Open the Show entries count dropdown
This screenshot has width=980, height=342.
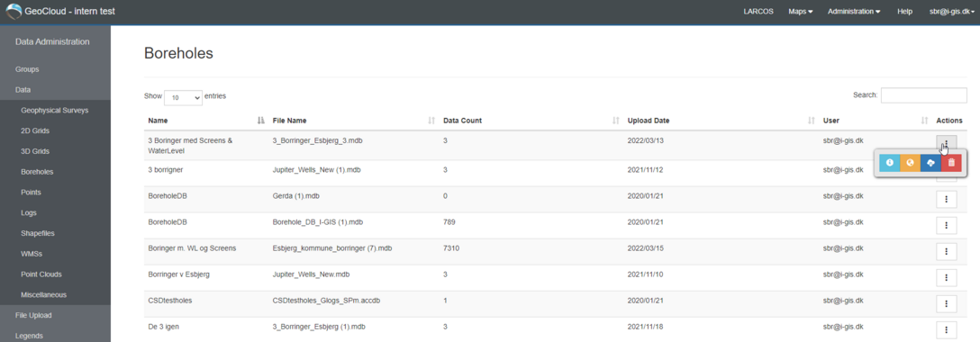[x=183, y=97]
